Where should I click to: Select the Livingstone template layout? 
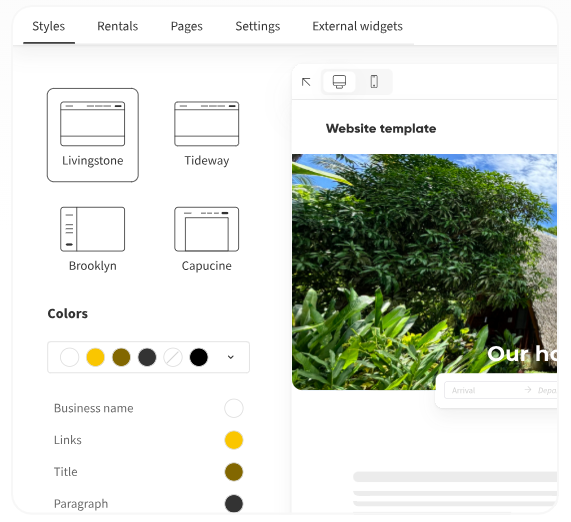click(92, 135)
